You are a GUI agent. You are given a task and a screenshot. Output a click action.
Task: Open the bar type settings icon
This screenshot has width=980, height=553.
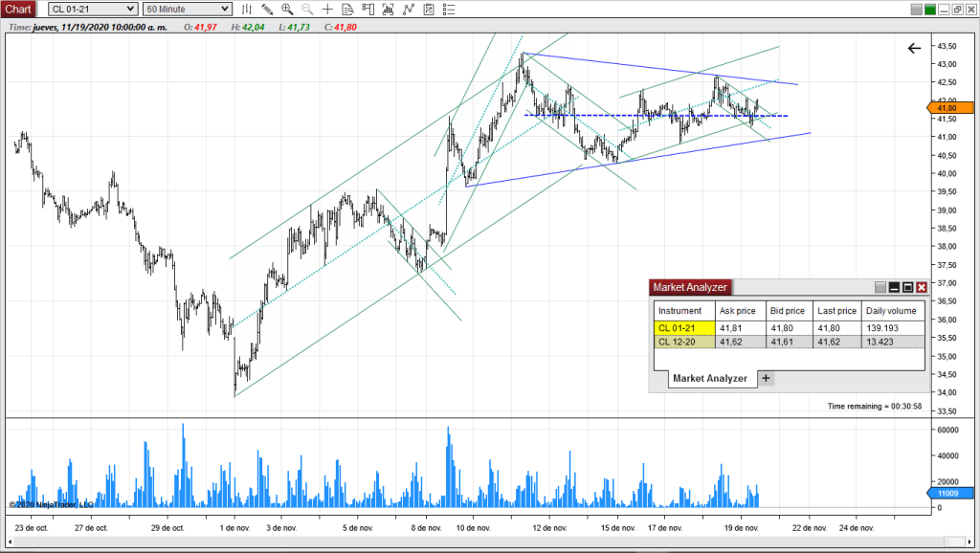click(x=247, y=9)
